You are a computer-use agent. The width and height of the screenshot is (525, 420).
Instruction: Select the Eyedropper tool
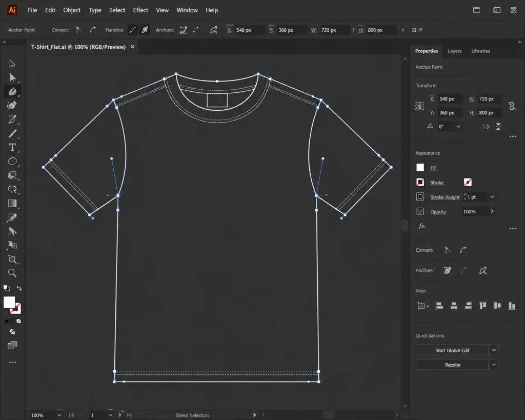(x=12, y=217)
